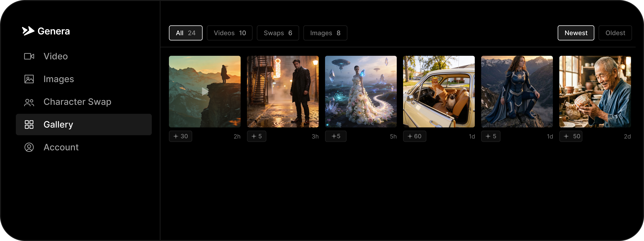Open the flower dress woman thumbnail
644x241 pixels.
coord(360,92)
